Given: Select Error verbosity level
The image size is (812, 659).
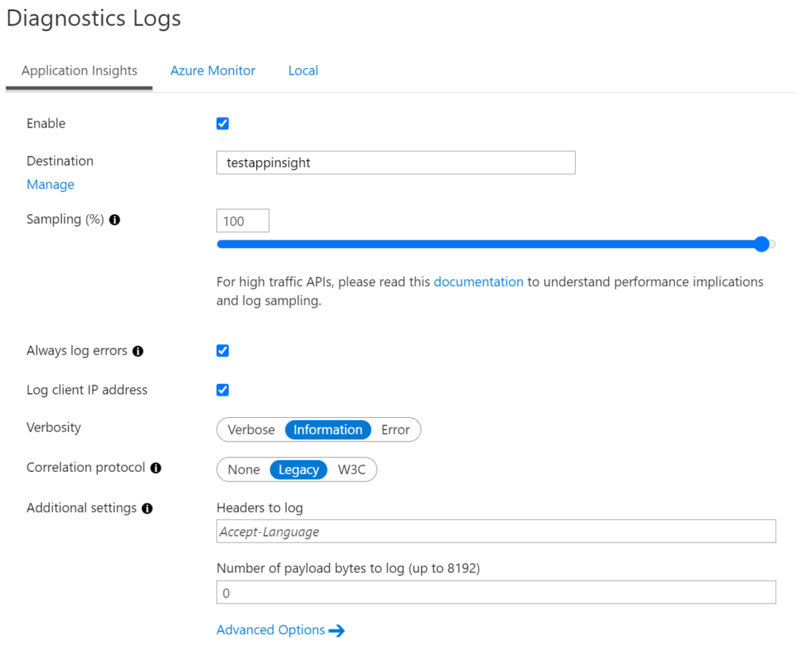Looking at the screenshot, I should click(396, 429).
